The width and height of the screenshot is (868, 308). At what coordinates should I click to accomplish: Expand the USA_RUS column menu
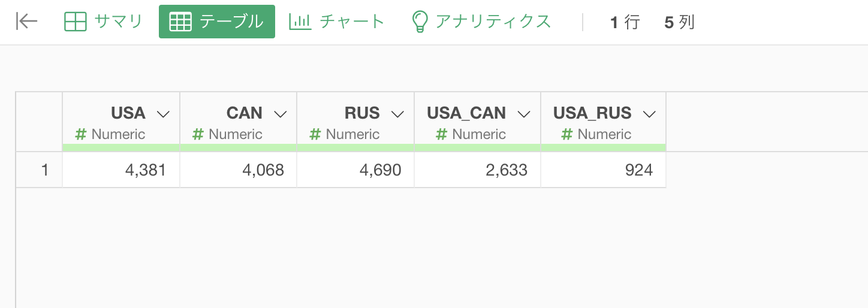tap(649, 113)
